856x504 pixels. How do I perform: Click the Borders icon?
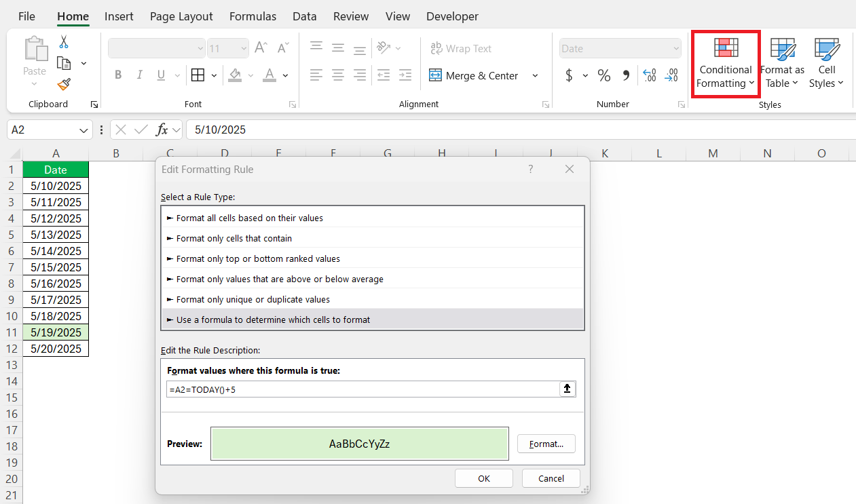point(198,75)
